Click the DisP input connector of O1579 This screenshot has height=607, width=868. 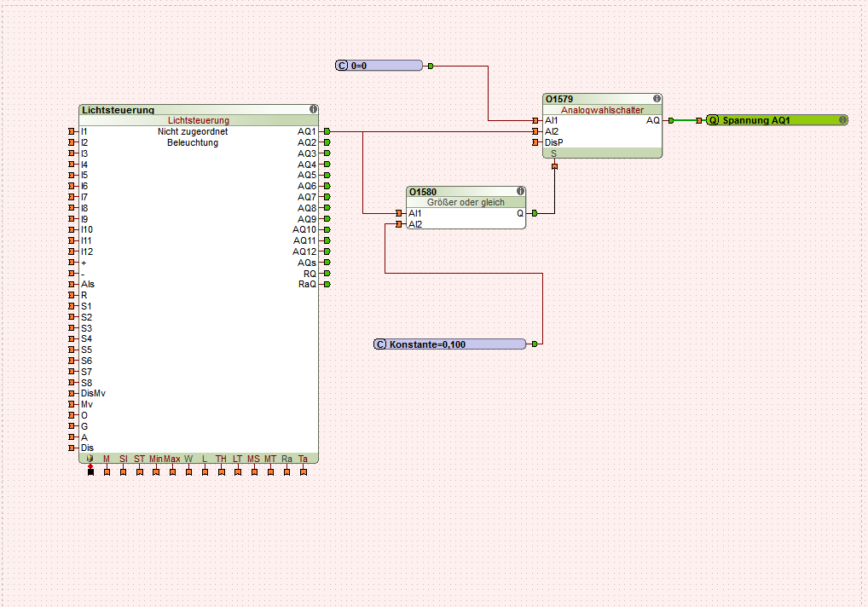(535, 142)
